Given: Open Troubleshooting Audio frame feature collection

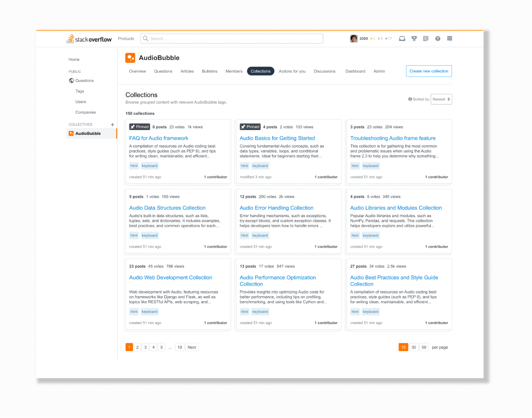Looking at the screenshot, I should [393, 138].
